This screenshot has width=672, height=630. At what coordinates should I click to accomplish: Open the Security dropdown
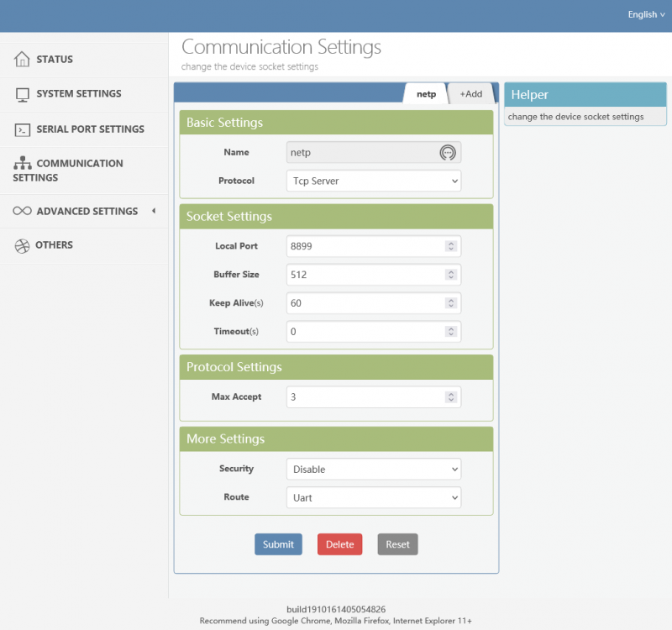click(x=373, y=470)
